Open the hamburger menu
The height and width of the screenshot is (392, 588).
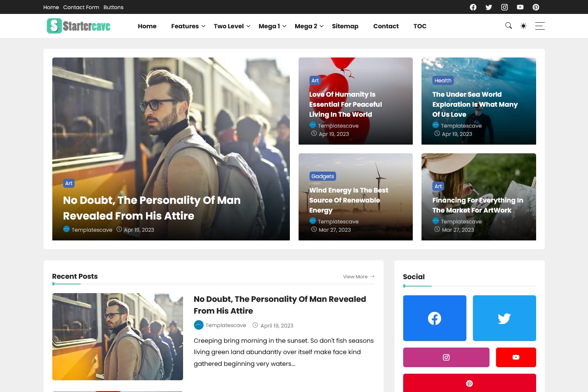(540, 26)
